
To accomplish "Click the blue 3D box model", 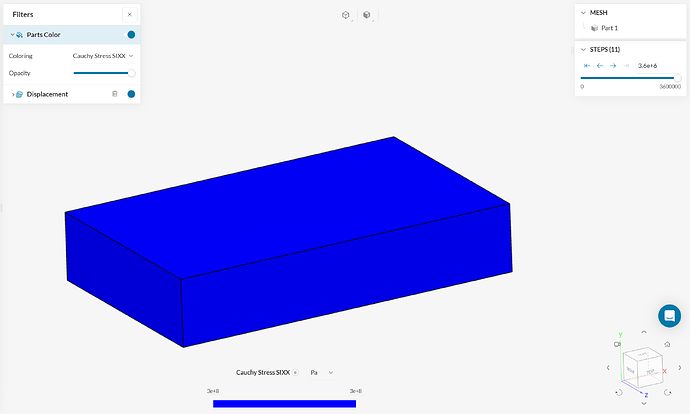I will 288,242.
